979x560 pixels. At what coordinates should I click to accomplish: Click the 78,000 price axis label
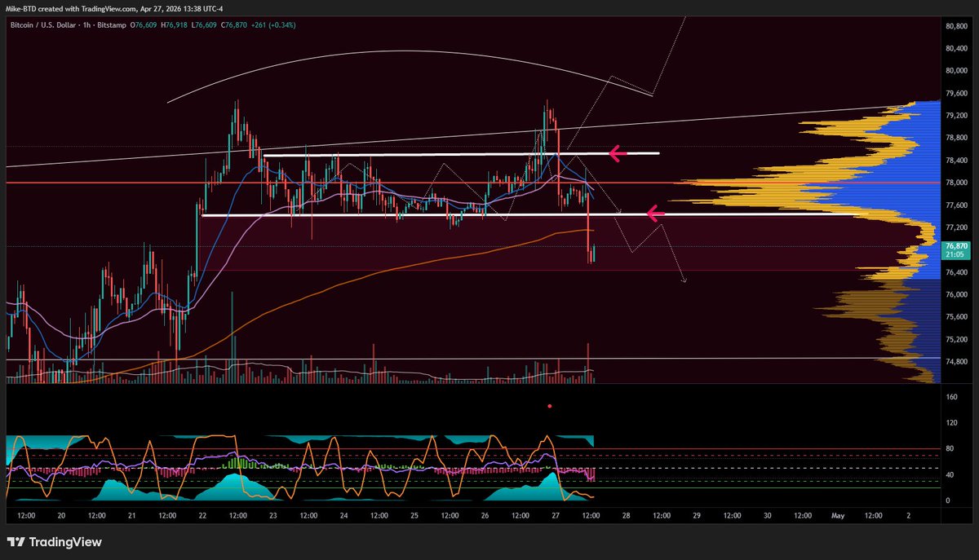(x=956, y=183)
